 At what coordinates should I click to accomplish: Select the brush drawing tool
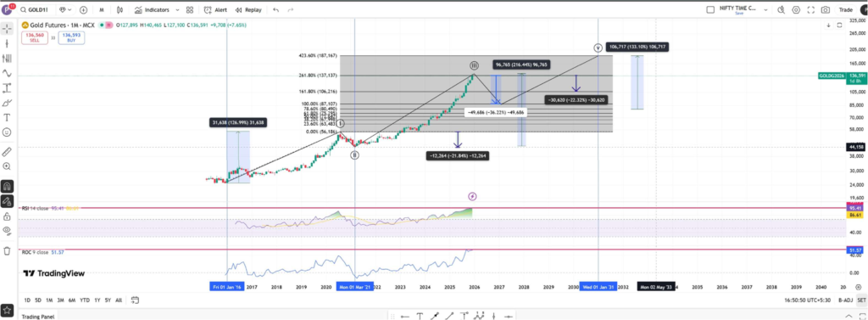tap(7, 103)
